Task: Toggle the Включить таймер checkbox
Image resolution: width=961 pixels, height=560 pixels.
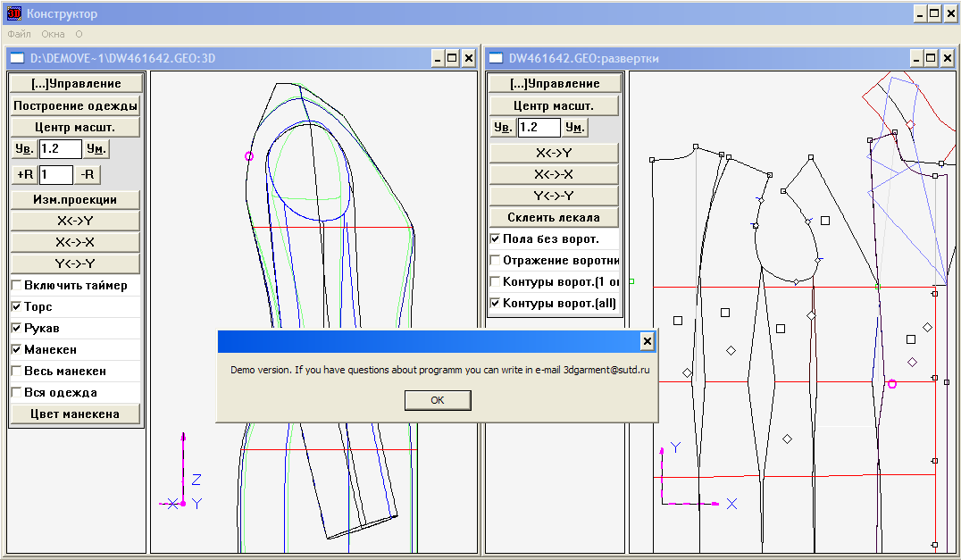Action: 17,286
